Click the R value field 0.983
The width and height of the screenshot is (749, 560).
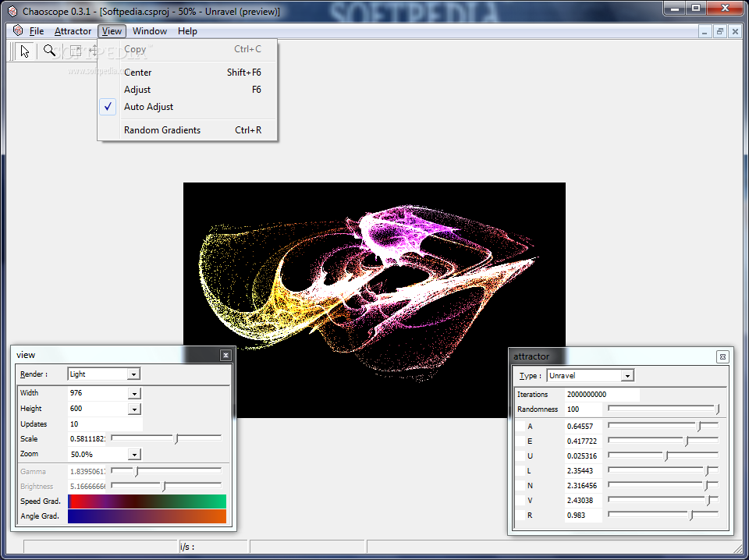point(584,515)
